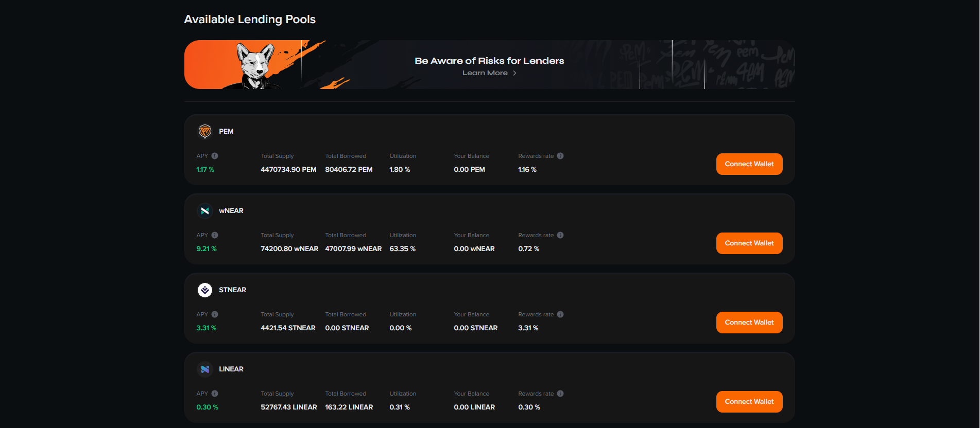Click APY info icon in LINEAR pool
The image size is (980, 428).
[215, 394]
